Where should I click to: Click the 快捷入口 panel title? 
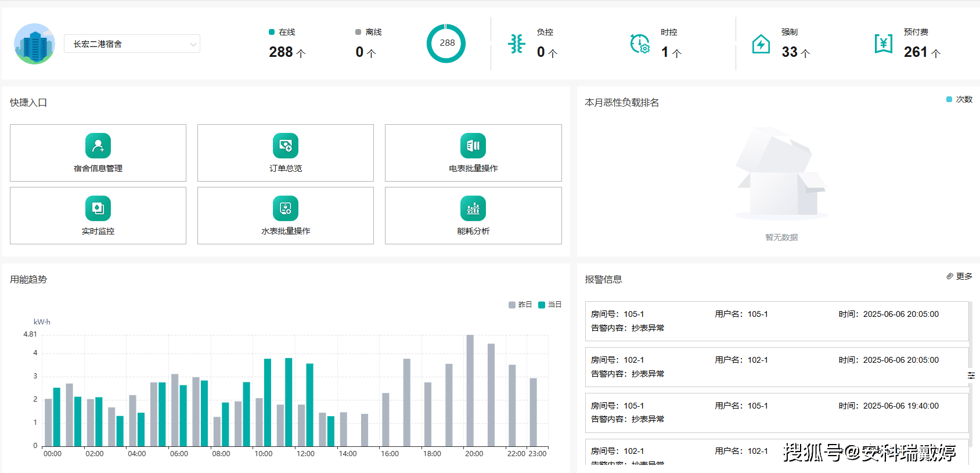click(28, 103)
